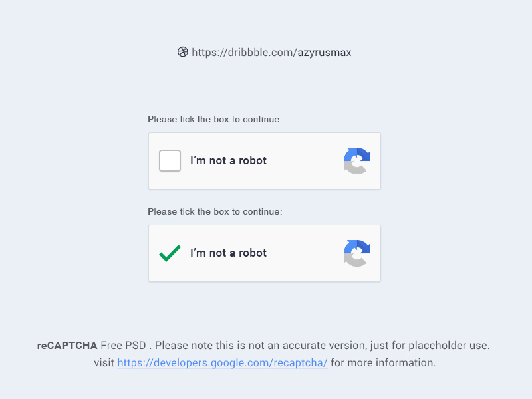
Task: Toggle the first captcha by clicking its checkbox
Action: click(x=170, y=160)
